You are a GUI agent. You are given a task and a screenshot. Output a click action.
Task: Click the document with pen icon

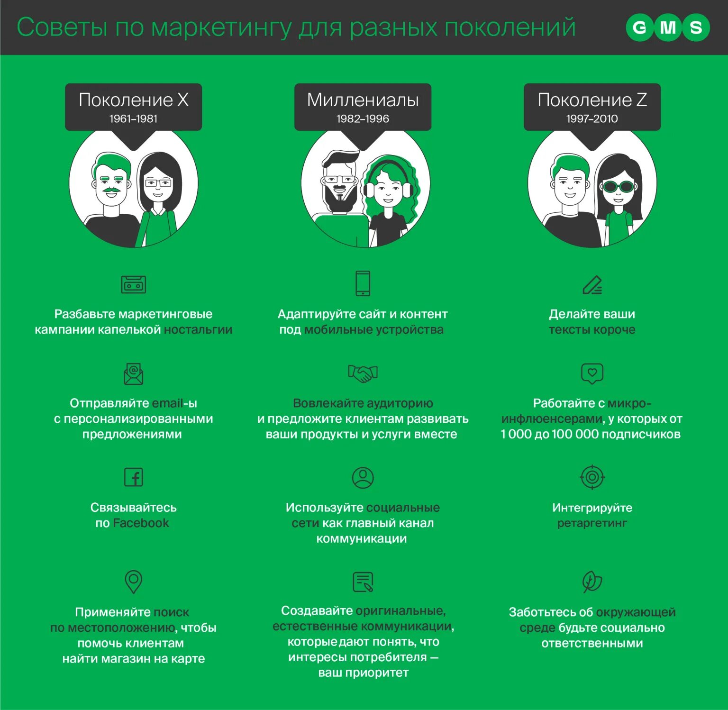(363, 582)
